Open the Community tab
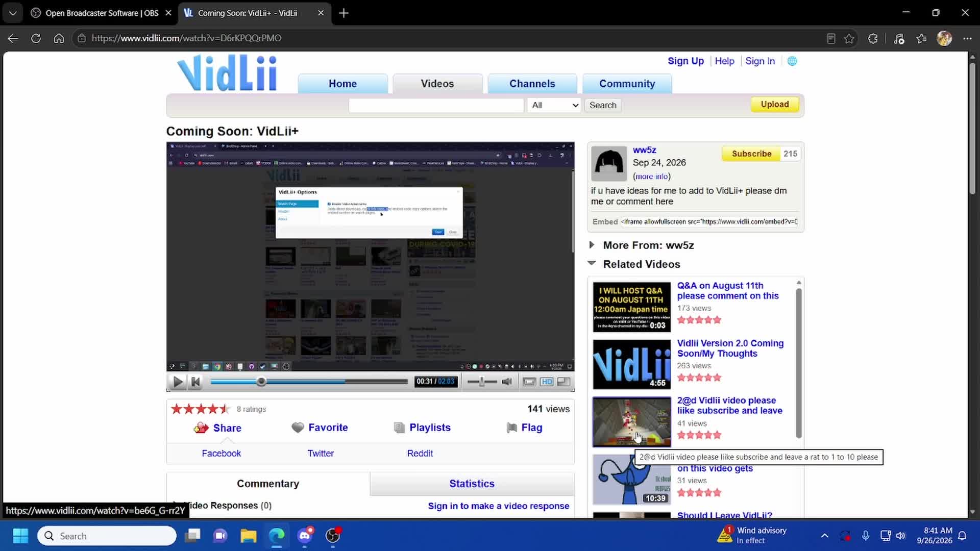Image resolution: width=980 pixels, height=551 pixels. click(x=627, y=84)
